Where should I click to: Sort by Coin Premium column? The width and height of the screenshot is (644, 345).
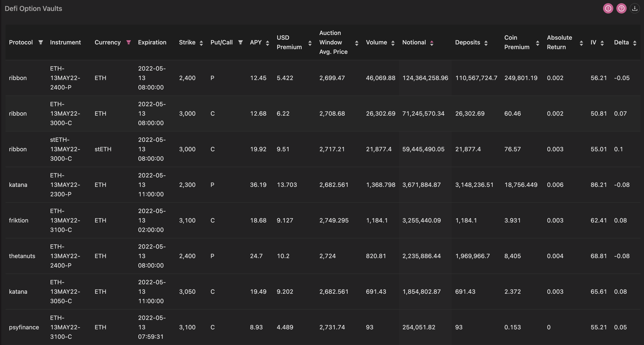tap(537, 43)
